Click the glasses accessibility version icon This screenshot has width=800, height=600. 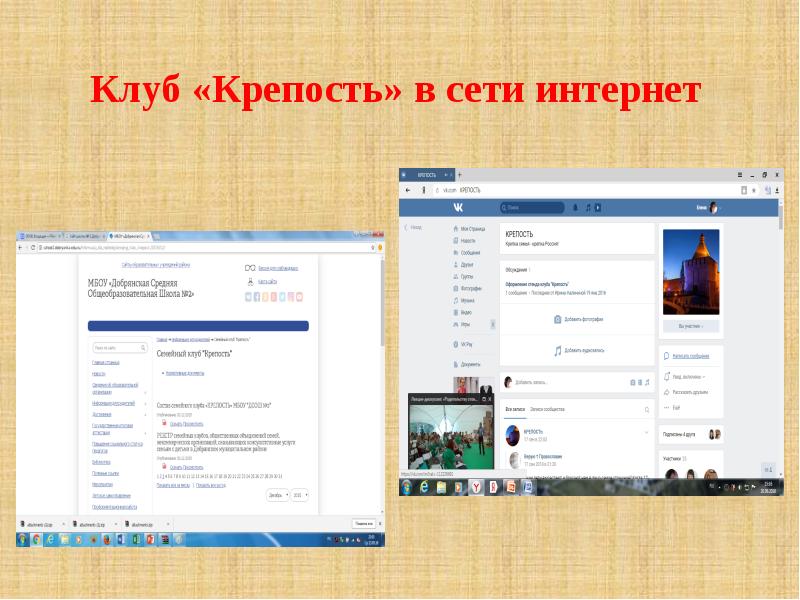click(250, 268)
